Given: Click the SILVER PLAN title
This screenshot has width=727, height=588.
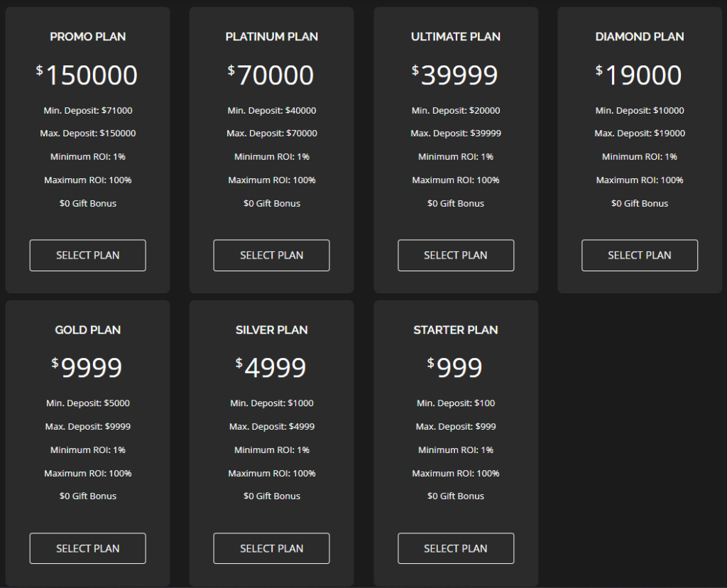Looking at the screenshot, I should (272, 330).
